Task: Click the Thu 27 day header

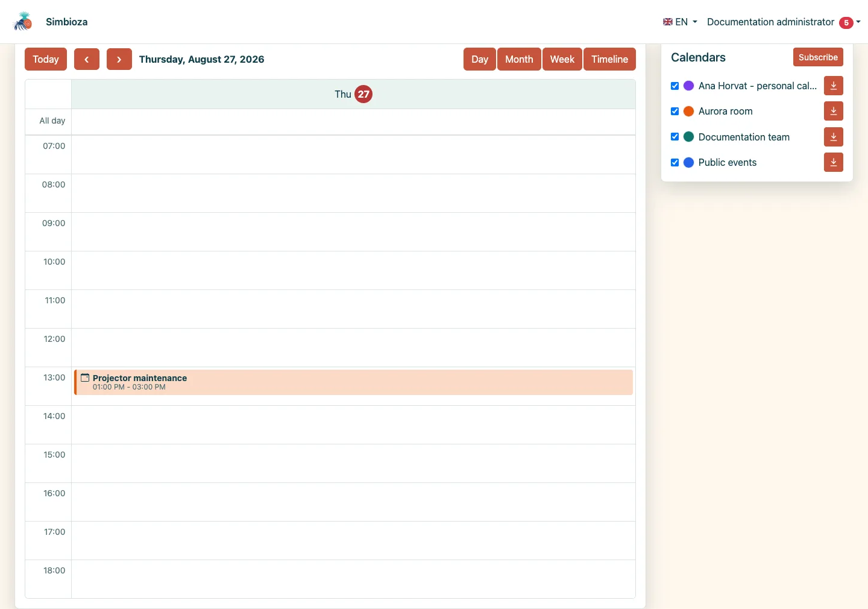Action: [353, 94]
